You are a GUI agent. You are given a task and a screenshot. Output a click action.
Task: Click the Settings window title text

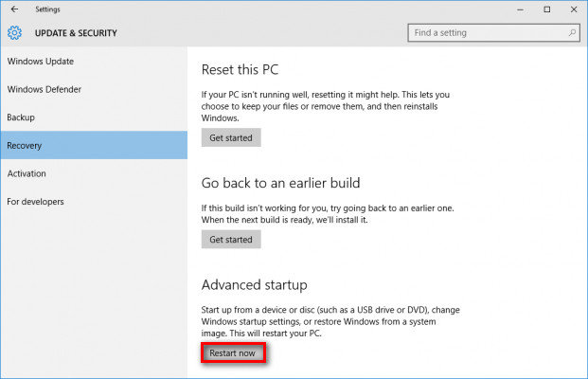click(47, 9)
